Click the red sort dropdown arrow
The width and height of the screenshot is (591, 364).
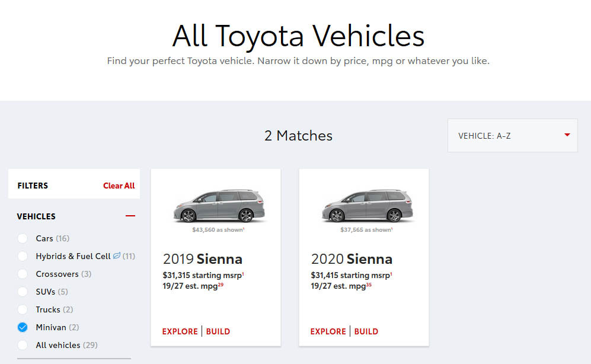pos(567,135)
